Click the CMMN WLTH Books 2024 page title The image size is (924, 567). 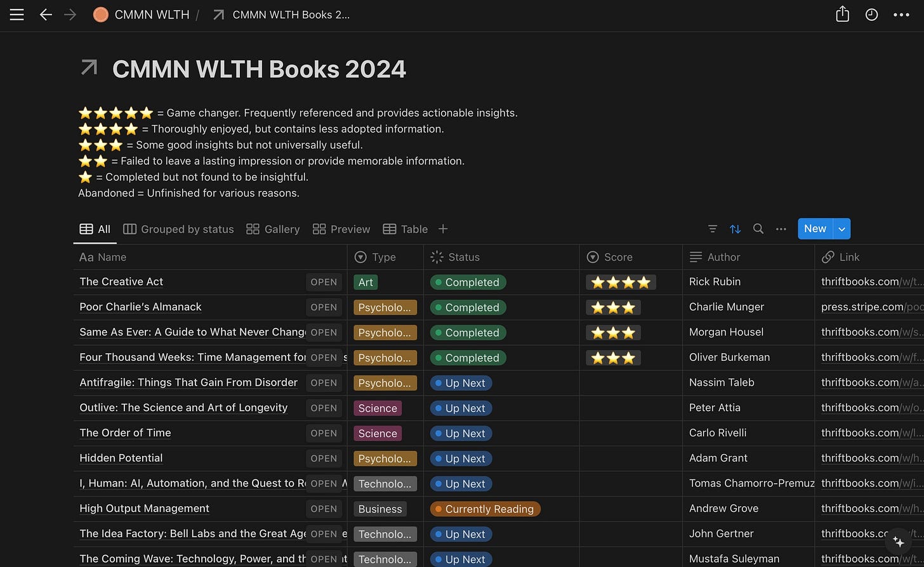click(x=259, y=69)
